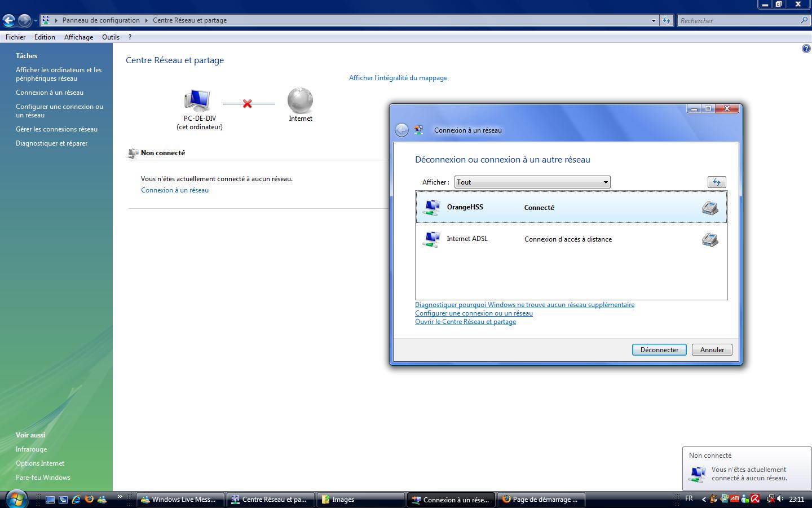The height and width of the screenshot is (508, 812).
Task: Click the modem icon next to OrangeHSS
Action: click(710, 208)
